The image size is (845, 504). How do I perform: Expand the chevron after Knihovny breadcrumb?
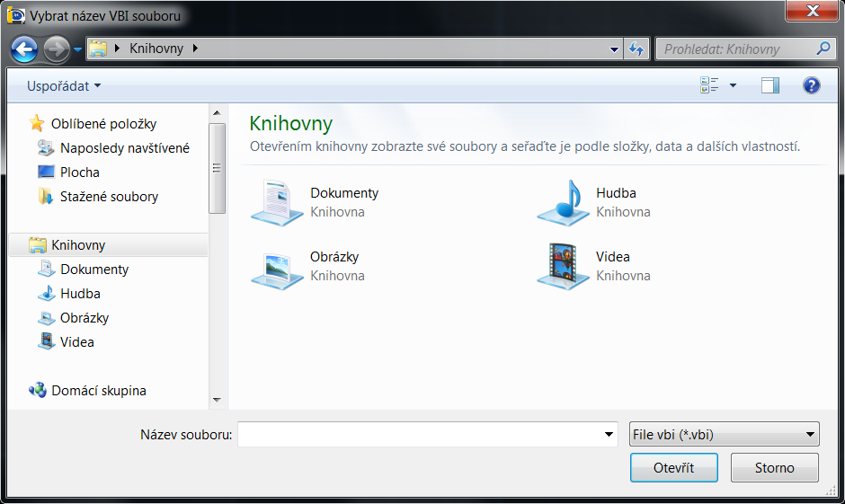point(195,49)
